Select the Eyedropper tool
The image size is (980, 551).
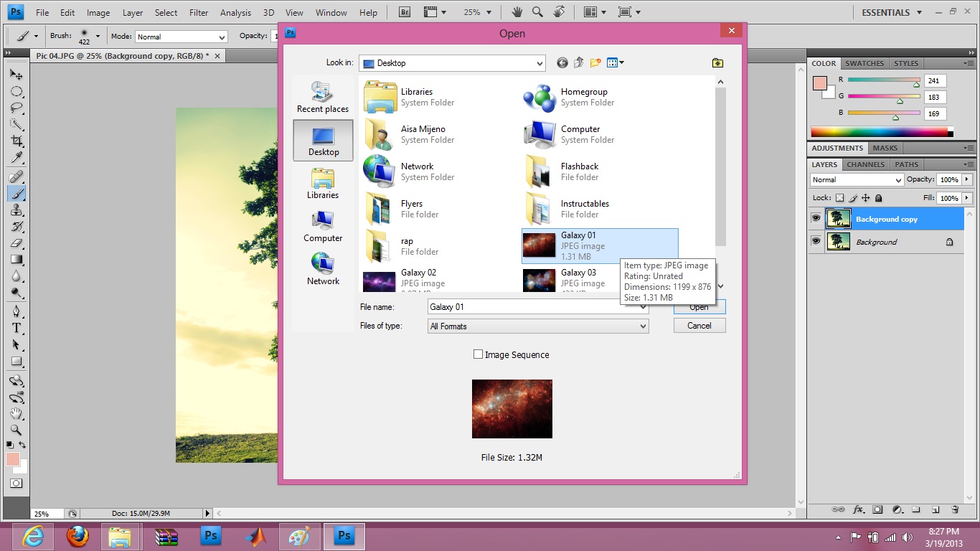point(17,158)
